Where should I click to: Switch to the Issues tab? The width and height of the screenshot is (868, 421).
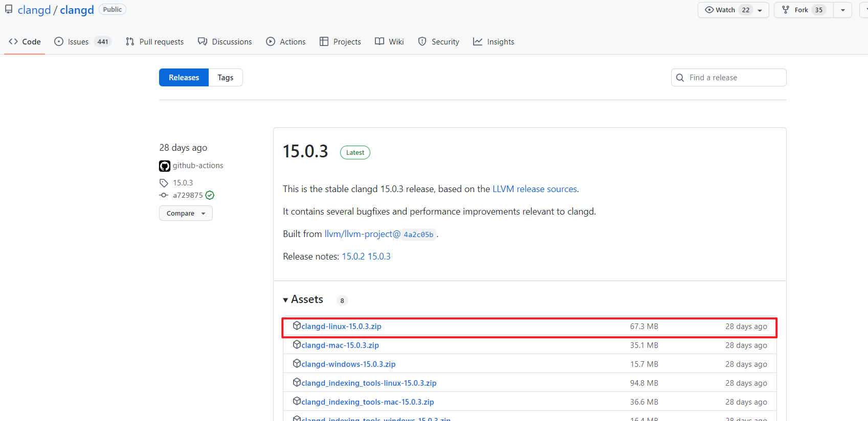coord(83,42)
